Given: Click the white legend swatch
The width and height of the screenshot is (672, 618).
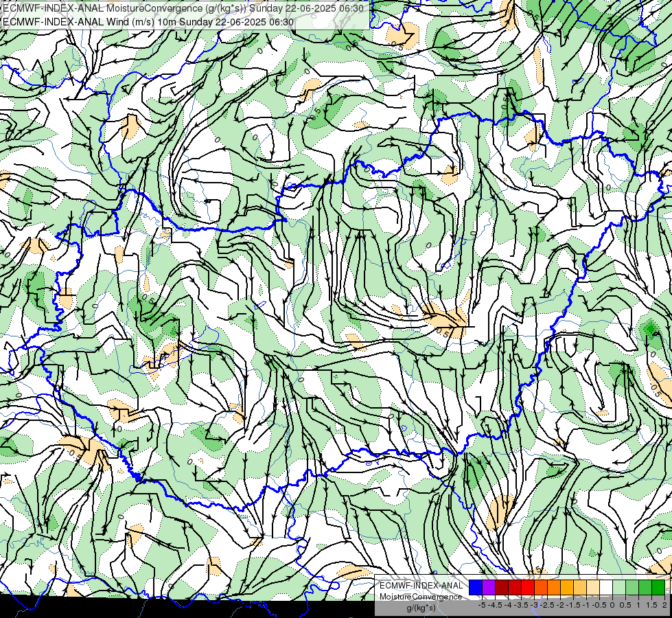Looking at the screenshot, I should [x=606, y=587].
